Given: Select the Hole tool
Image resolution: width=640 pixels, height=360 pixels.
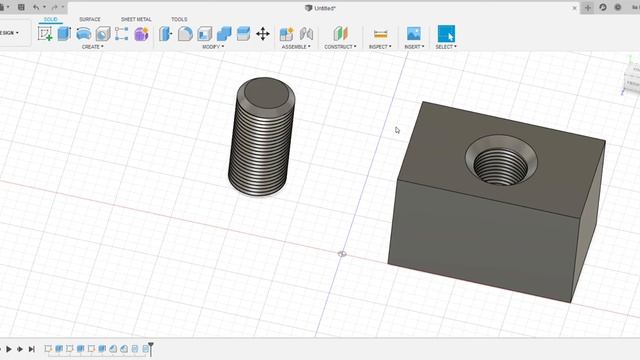Looking at the screenshot, I should pyautogui.click(x=103, y=34).
